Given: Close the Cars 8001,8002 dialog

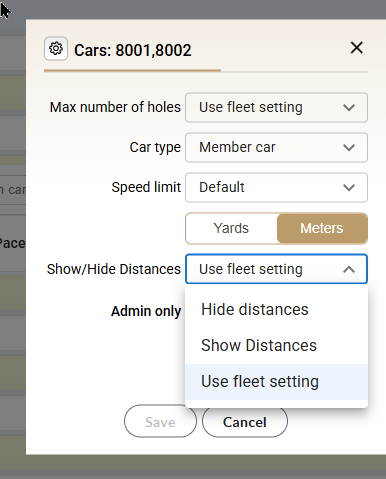Looking at the screenshot, I should pyautogui.click(x=356, y=48).
